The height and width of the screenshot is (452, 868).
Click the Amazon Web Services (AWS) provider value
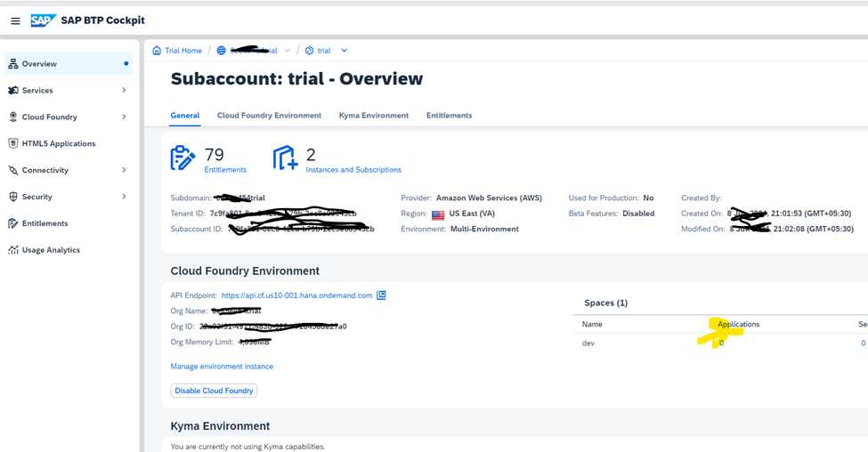[x=489, y=198]
